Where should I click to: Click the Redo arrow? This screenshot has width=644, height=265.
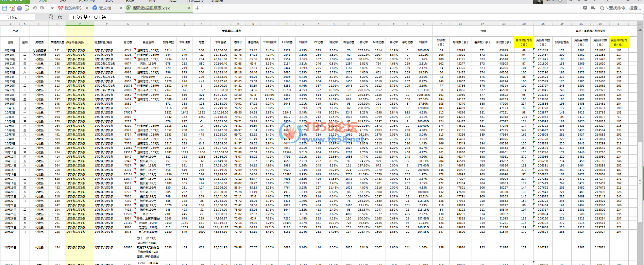coord(42,8)
